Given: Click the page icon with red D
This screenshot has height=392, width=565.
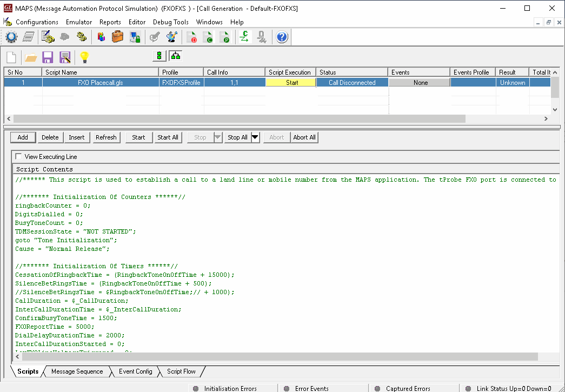Looking at the screenshot, I should (192, 37).
